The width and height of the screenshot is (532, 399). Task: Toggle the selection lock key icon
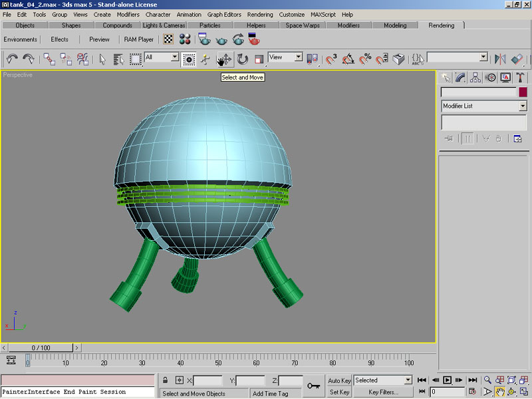(314, 386)
